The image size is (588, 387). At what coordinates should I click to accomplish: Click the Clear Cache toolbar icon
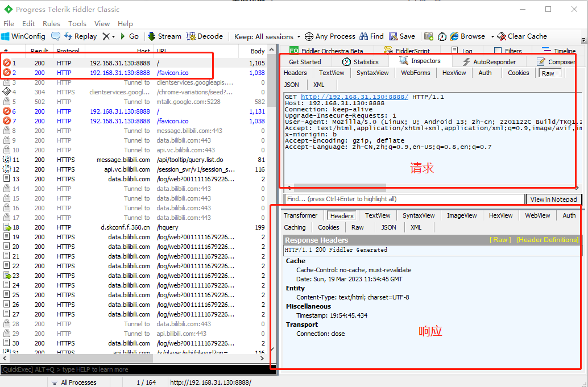(x=522, y=36)
